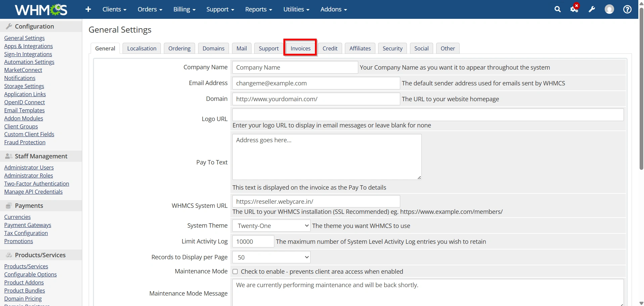Open the user account avatar icon
Viewport: 644px width, 306px height.
coord(609,9)
